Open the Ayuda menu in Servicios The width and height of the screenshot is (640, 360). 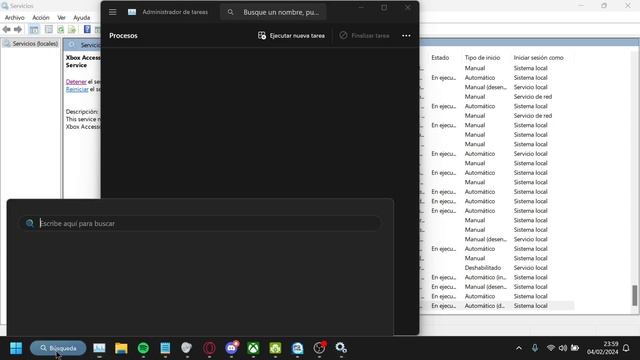[82, 18]
